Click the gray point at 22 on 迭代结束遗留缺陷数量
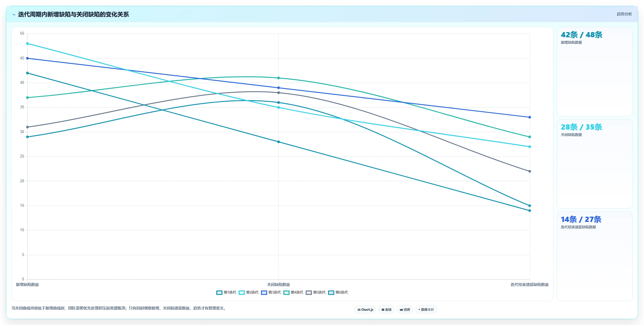The image size is (644, 325). [x=530, y=171]
